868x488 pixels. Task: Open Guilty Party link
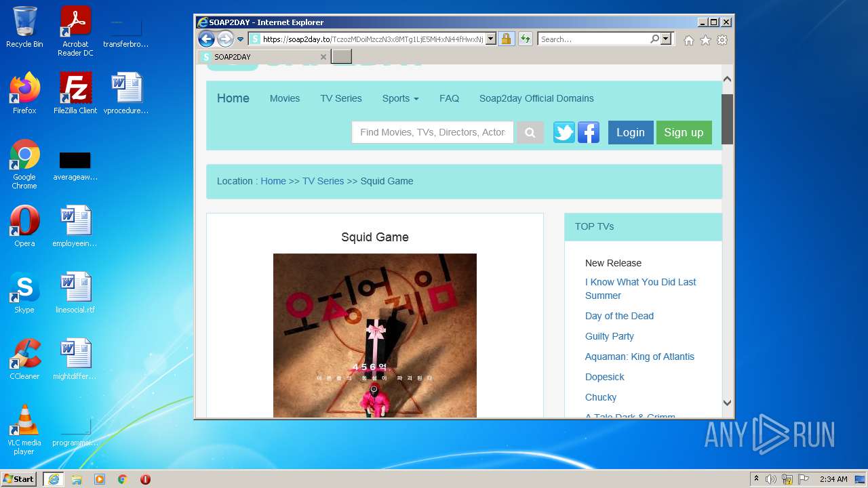point(610,336)
